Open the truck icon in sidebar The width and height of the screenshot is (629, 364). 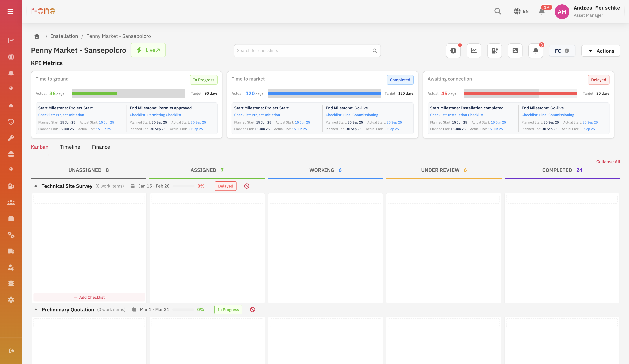(x=11, y=251)
